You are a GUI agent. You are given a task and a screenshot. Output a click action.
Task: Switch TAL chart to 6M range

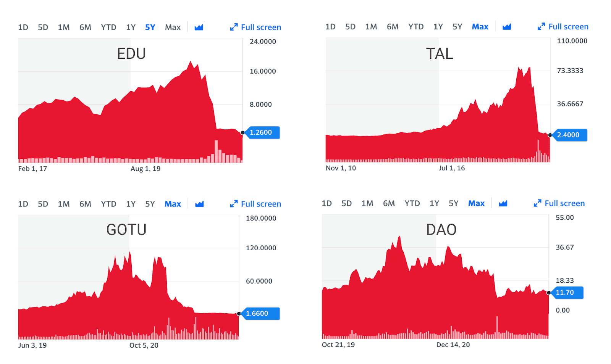tap(393, 27)
